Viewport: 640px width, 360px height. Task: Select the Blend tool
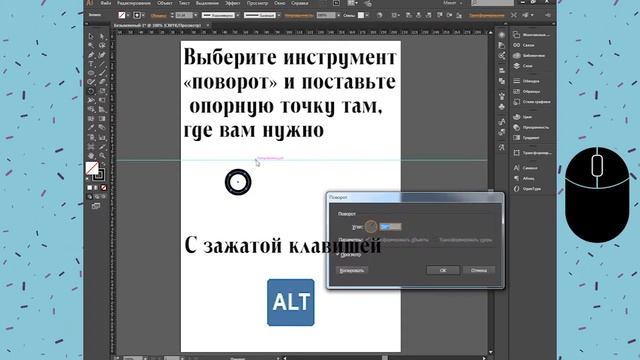pos(102,128)
